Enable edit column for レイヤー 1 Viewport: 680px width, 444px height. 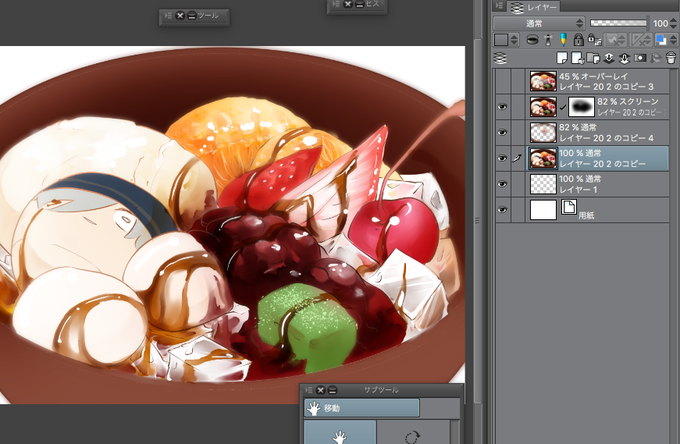(x=518, y=184)
